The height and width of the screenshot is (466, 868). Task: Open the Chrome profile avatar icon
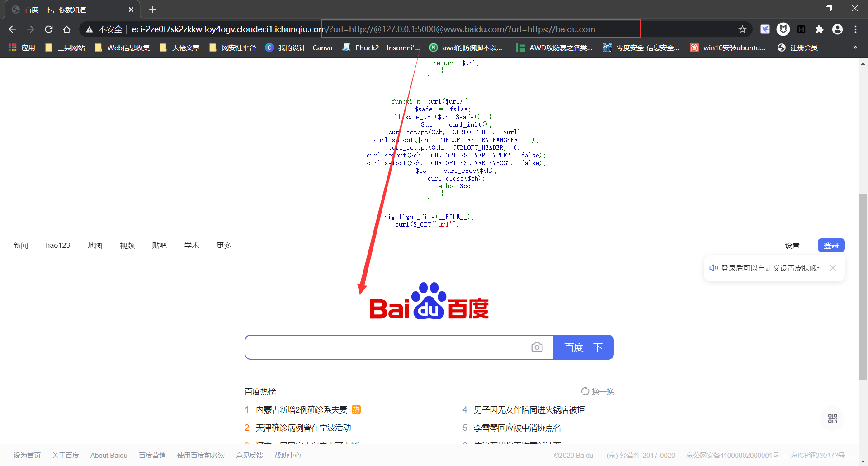837,29
